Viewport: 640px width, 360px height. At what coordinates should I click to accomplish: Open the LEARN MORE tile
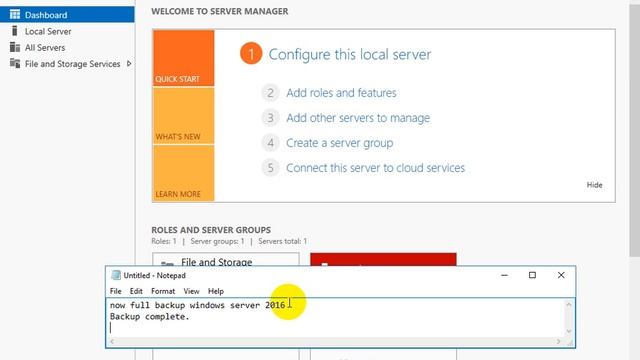point(184,173)
